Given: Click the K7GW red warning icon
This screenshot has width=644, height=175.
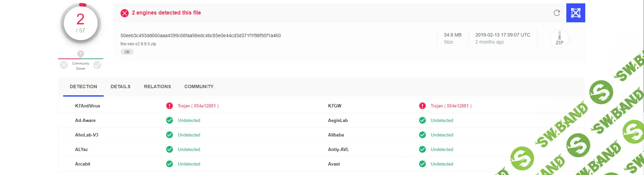Looking at the screenshot, I should click(x=422, y=106).
